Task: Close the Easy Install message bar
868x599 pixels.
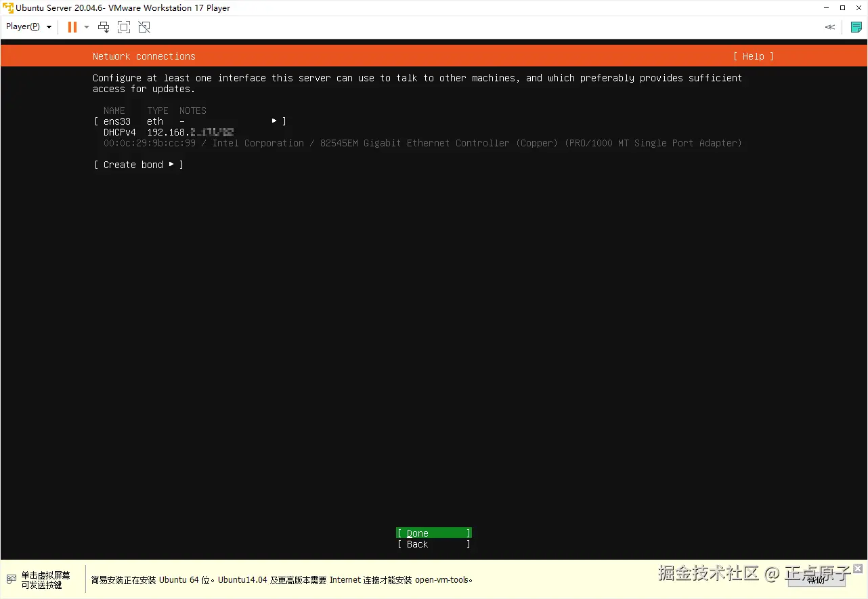Action: click(858, 569)
